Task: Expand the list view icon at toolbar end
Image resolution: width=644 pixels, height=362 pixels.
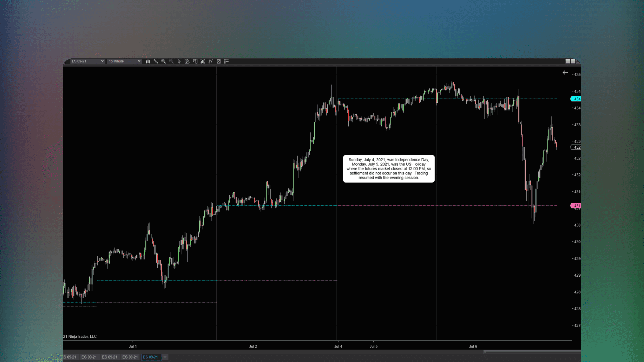Action: click(x=226, y=61)
